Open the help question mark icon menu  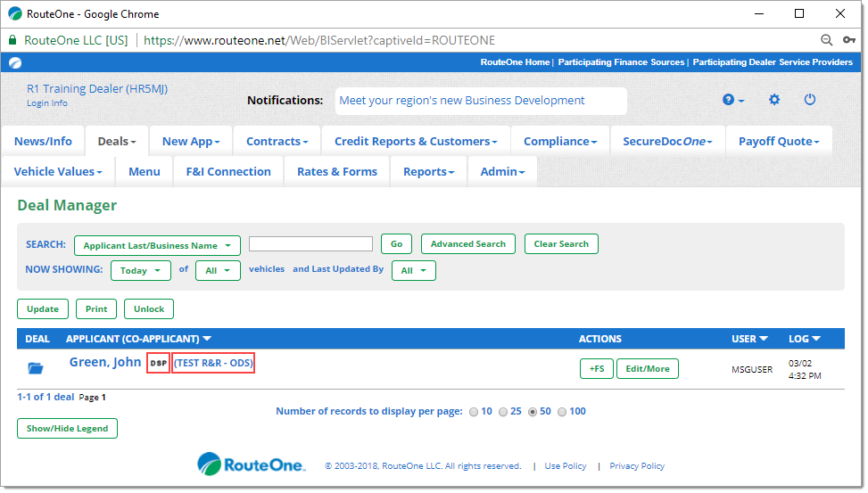[732, 100]
